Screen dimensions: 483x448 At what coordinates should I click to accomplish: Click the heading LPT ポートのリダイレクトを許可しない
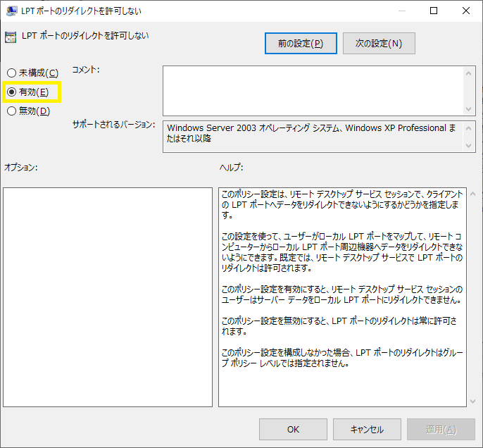pyautogui.click(x=85, y=36)
